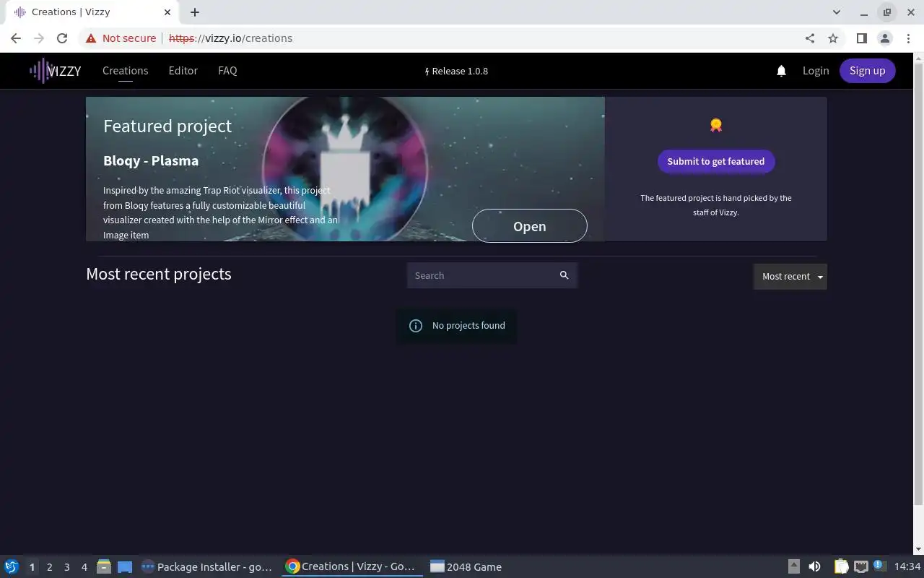
Task: Open the Chrome profile avatar
Action: pos(884,38)
